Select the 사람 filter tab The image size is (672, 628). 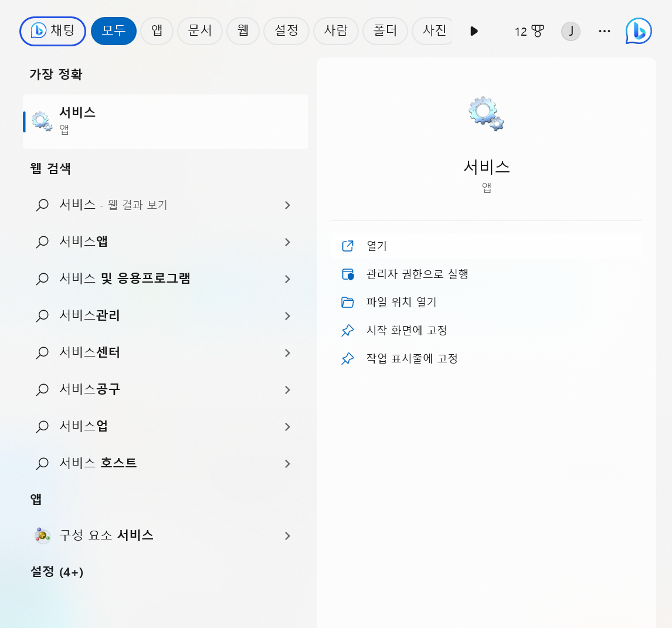click(x=335, y=31)
